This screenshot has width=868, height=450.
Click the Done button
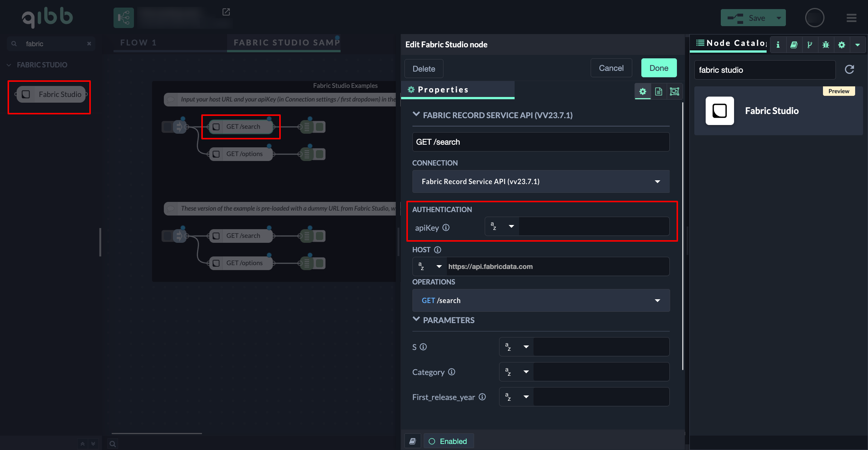pyautogui.click(x=659, y=68)
